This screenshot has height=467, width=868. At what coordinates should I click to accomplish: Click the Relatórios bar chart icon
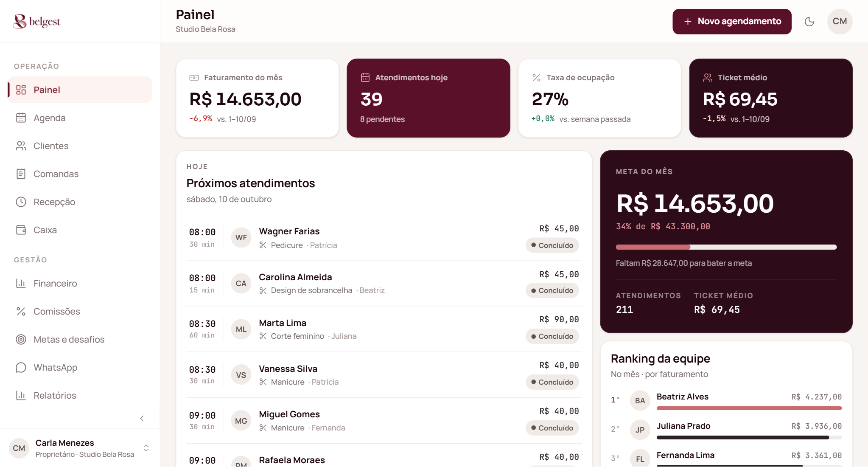pos(21,395)
